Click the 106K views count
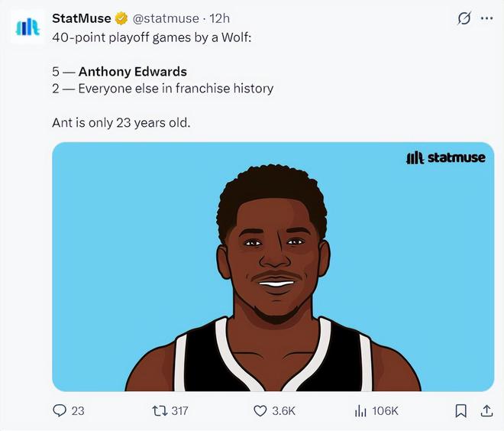Screen dimensions: 504x431 (x=385, y=410)
